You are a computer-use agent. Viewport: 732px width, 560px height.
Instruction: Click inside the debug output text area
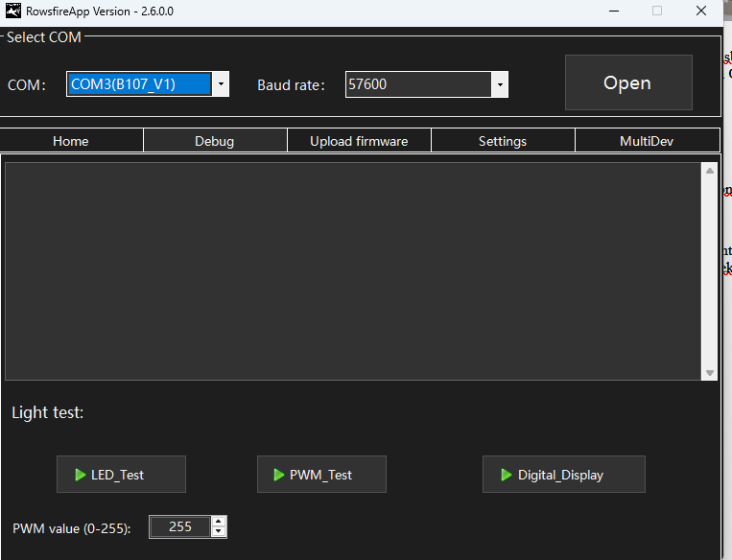point(353,271)
